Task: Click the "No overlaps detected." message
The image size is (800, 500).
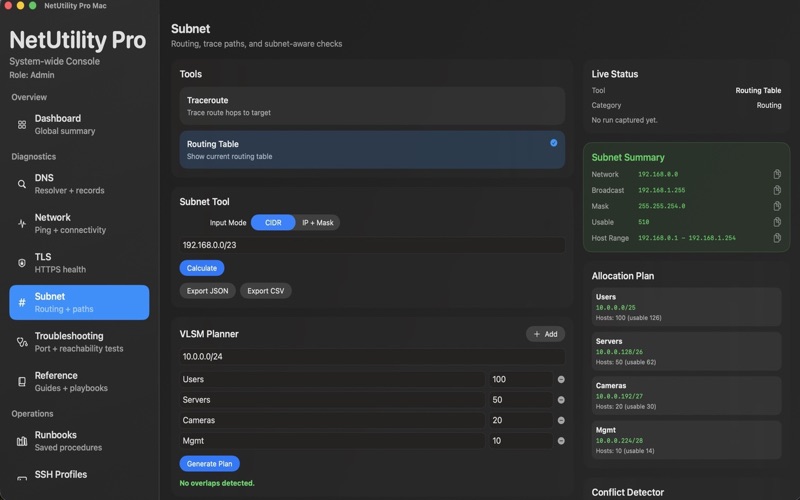Action: [x=217, y=483]
